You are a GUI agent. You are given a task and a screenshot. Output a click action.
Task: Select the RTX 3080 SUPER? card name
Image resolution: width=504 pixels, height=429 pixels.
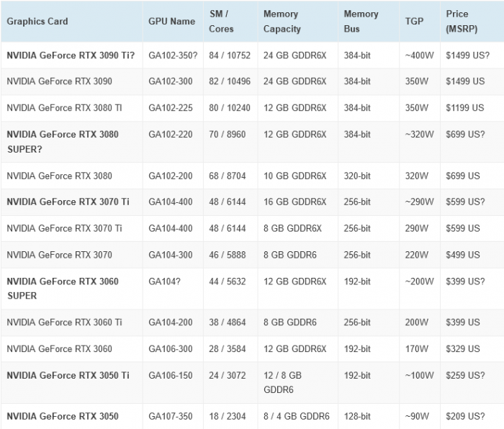[63, 142]
